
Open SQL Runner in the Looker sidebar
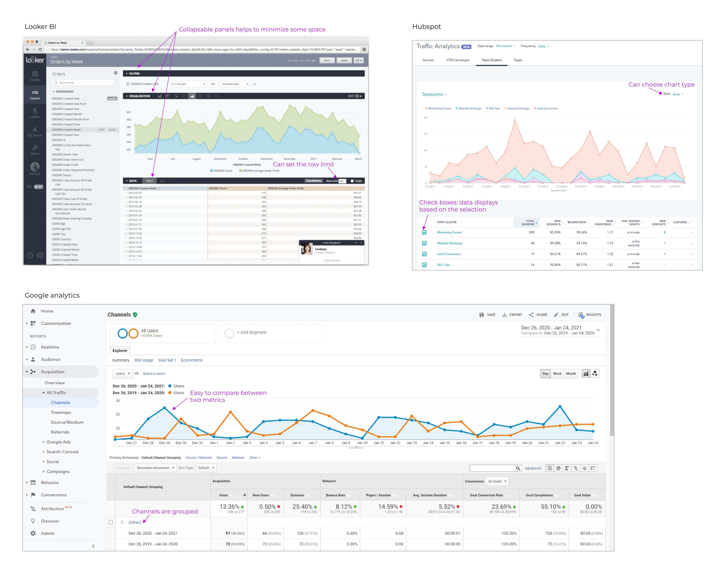35,132
